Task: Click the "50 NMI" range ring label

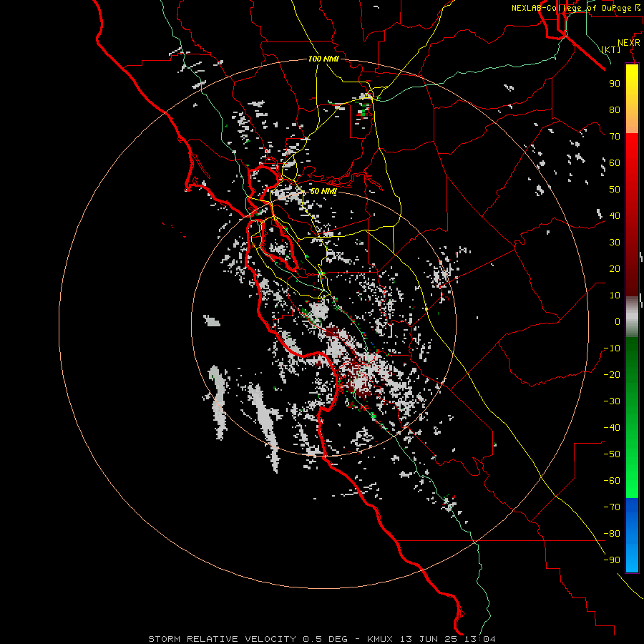Action: point(323,191)
